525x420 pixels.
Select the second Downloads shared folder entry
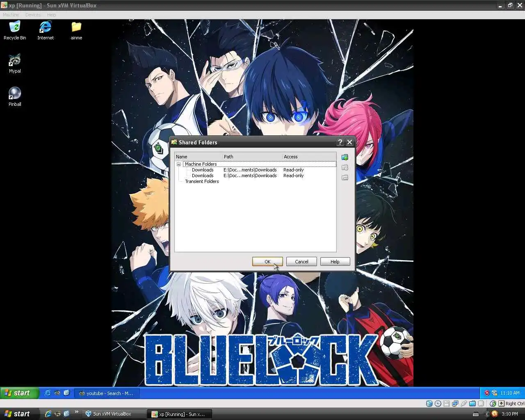(x=255, y=176)
